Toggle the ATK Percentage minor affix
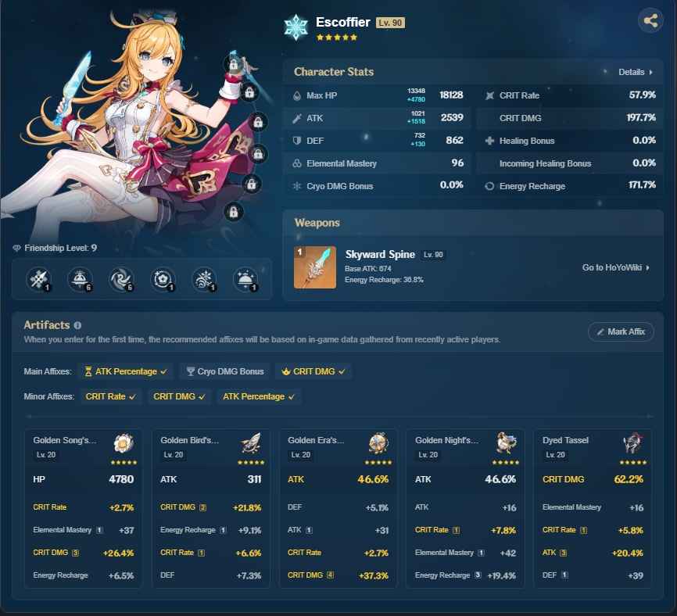677x616 pixels. [x=258, y=396]
